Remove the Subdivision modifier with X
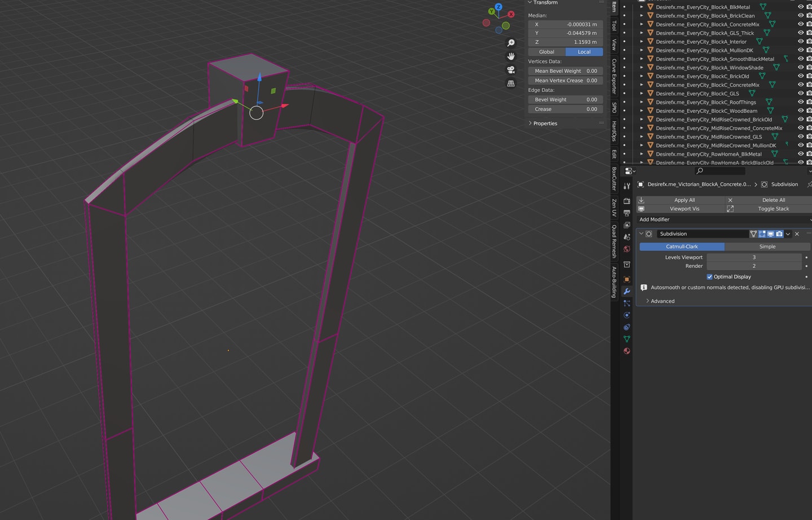Image resolution: width=812 pixels, height=520 pixels. coord(797,233)
